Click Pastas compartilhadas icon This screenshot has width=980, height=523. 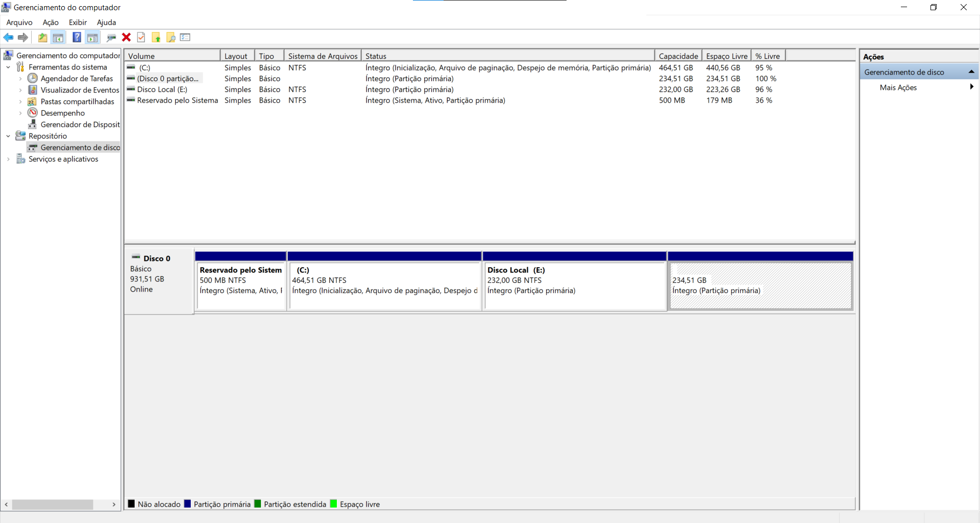tap(33, 102)
